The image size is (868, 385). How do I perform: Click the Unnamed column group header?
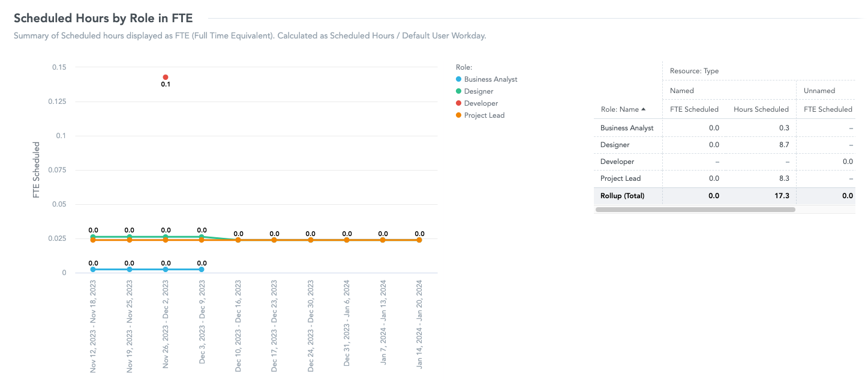click(819, 91)
